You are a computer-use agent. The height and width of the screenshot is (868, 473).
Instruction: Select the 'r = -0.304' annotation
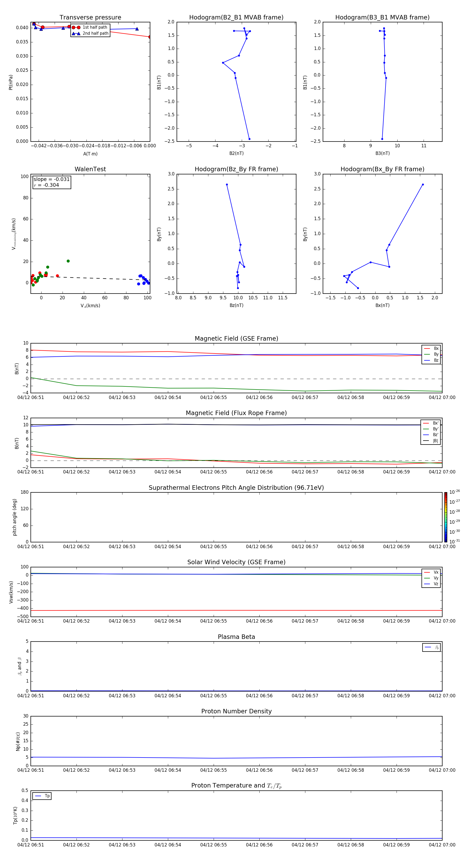[x=47, y=185]
